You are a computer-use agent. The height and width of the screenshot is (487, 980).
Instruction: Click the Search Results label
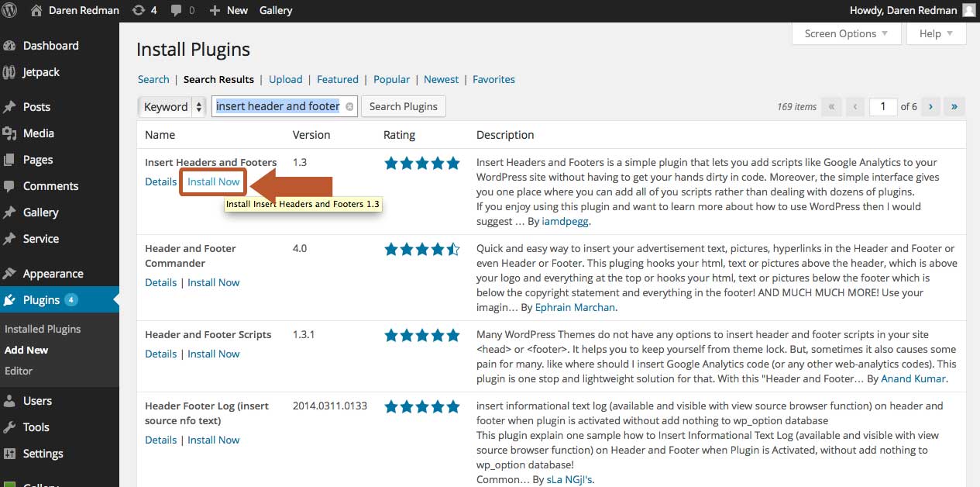(218, 79)
